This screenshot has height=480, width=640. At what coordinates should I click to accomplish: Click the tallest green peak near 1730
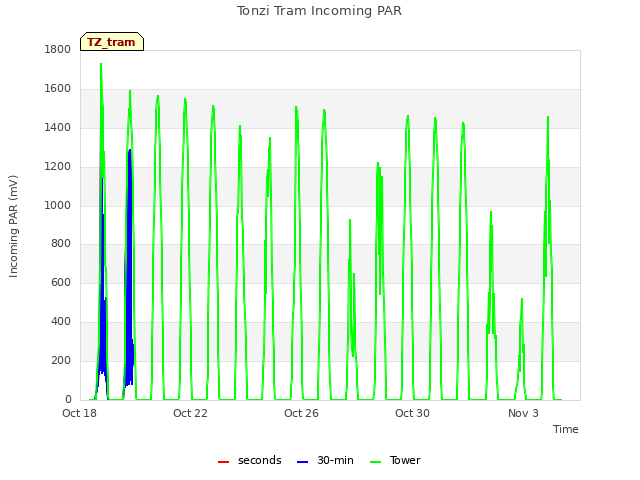click(x=101, y=64)
